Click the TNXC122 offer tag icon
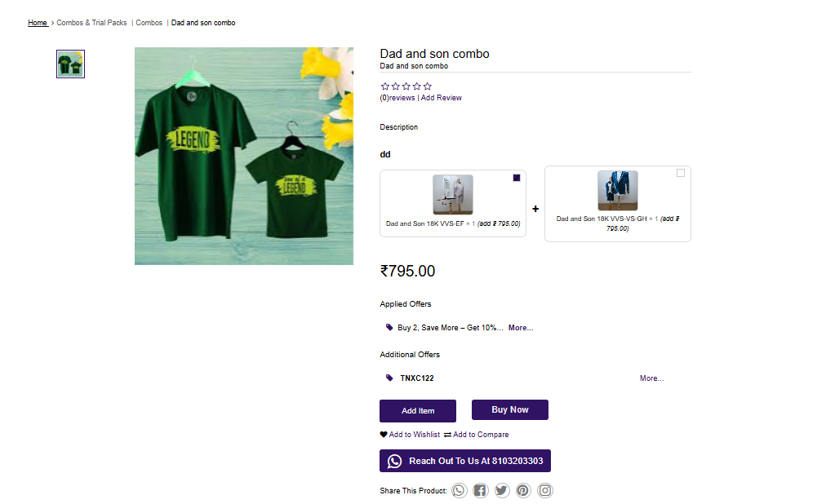This screenshot has width=826, height=504. [x=389, y=378]
